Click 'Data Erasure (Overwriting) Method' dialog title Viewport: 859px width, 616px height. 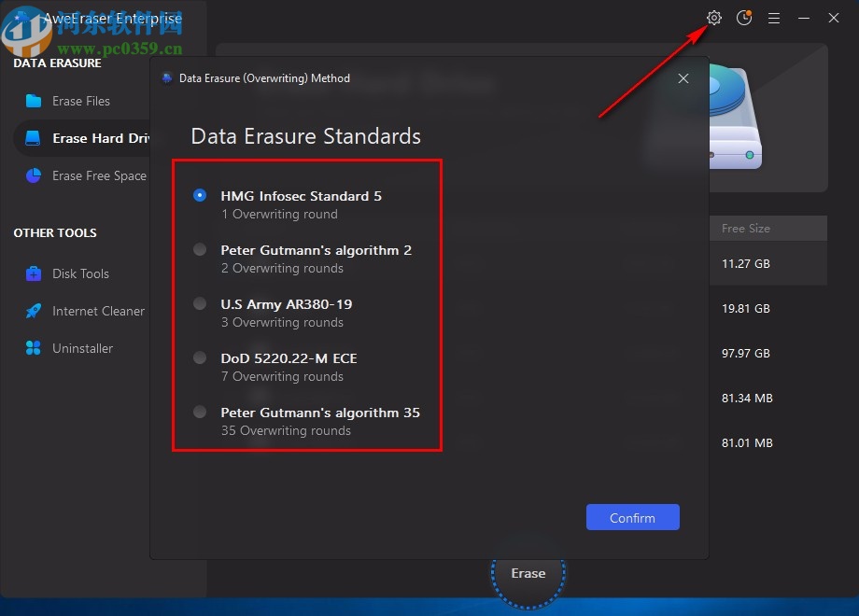pyautogui.click(x=264, y=78)
